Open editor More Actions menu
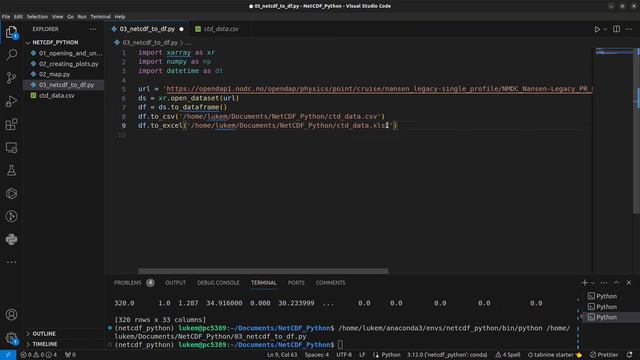The width and height of the screenshot is (640, 360). click(629, 29)
